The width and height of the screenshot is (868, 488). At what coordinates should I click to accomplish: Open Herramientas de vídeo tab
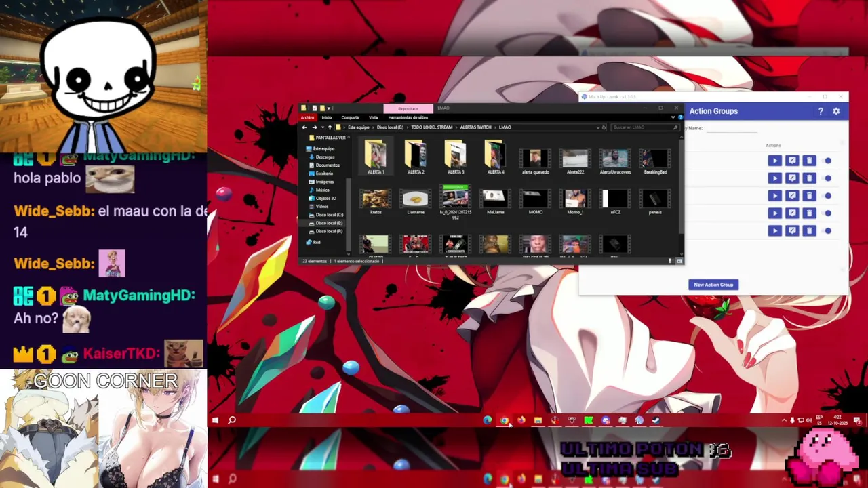[x=408, y=117]
